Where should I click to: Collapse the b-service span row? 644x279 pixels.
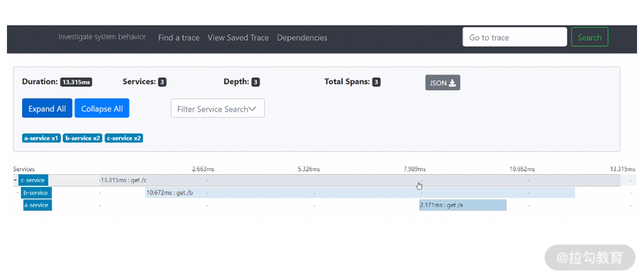click(x=18, y=192)
